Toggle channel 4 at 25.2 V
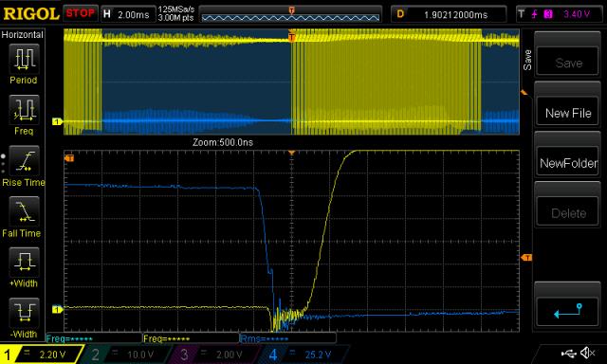607x364 pixels. (303, 355)
